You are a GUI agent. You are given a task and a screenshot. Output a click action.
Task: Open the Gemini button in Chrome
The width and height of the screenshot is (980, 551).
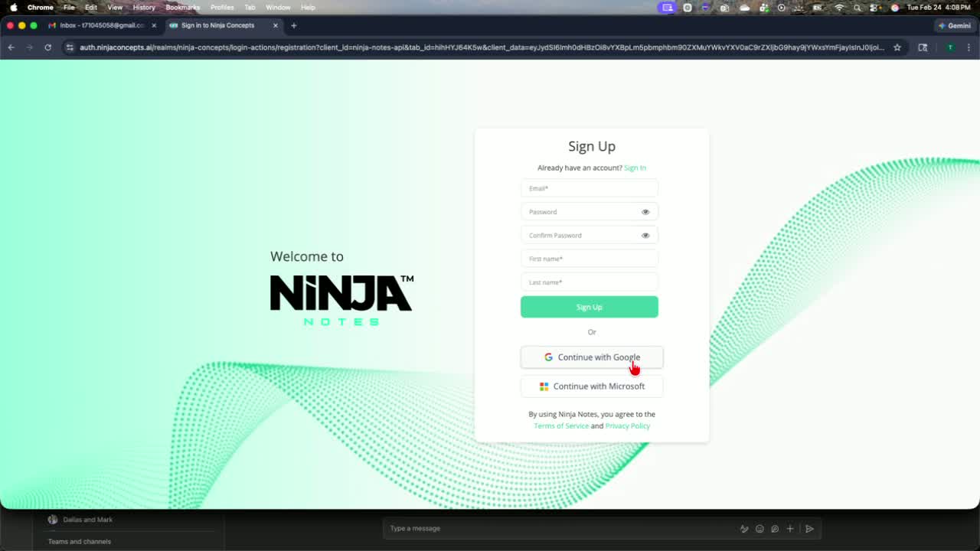pyautogui.click(x=955, y=25)
